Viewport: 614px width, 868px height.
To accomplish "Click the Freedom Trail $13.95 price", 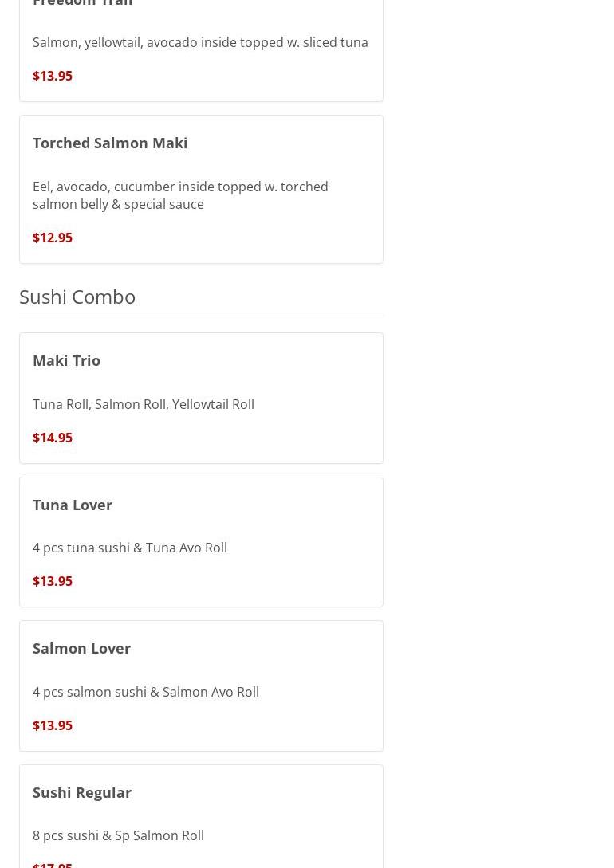I will tap(53, 76).
